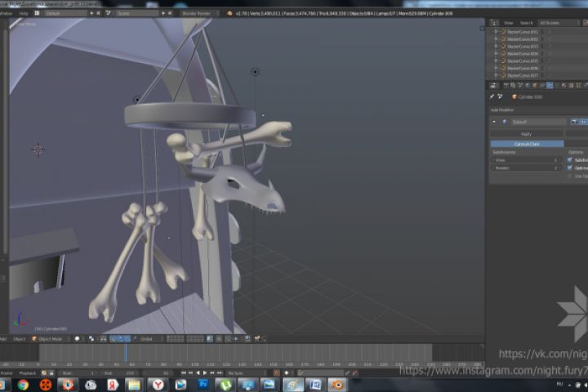Click the properties editor type icon

point(493,86)
